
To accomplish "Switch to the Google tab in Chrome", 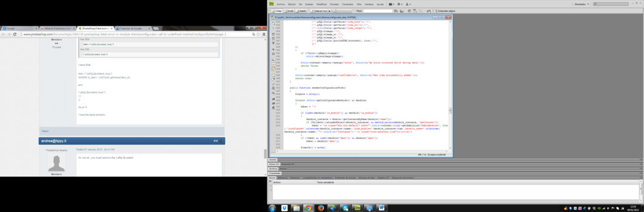I will point(19,28).
